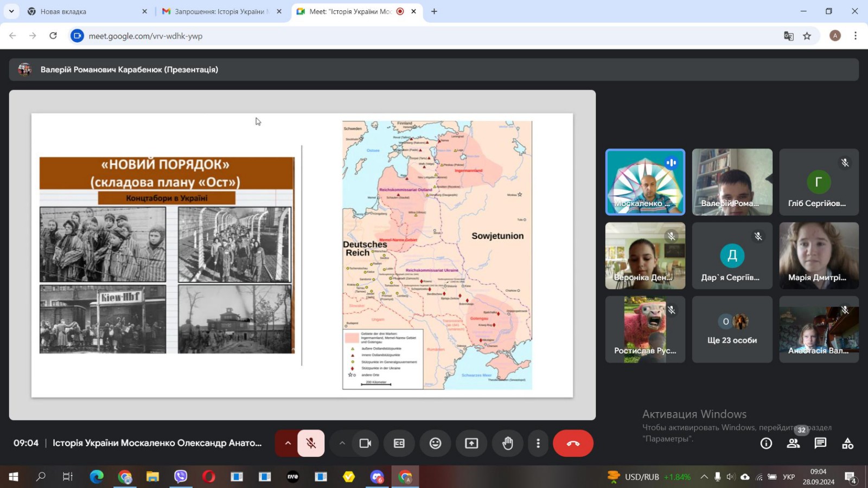Open the chat panel
The width and height of the screenshot is (868, 488).
pyautogui.click(x=820, y=444)
